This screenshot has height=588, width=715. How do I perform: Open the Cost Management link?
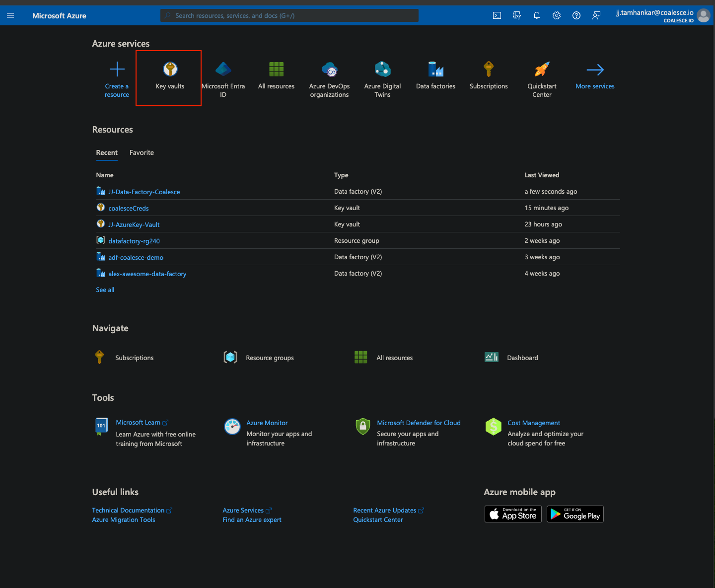(x=534, y=423)
